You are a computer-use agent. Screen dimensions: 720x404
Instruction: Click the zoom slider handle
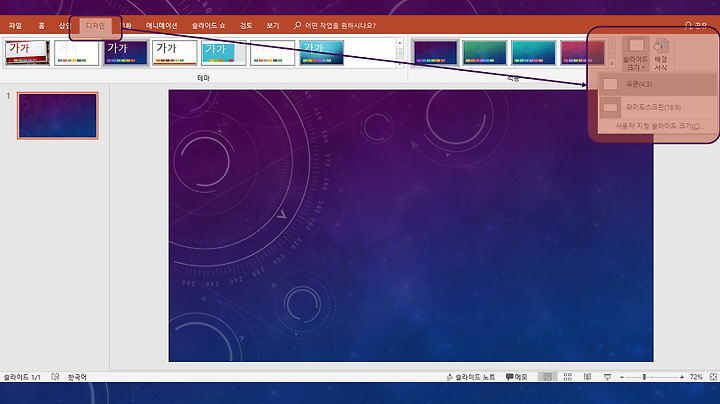tap(644, 377)
